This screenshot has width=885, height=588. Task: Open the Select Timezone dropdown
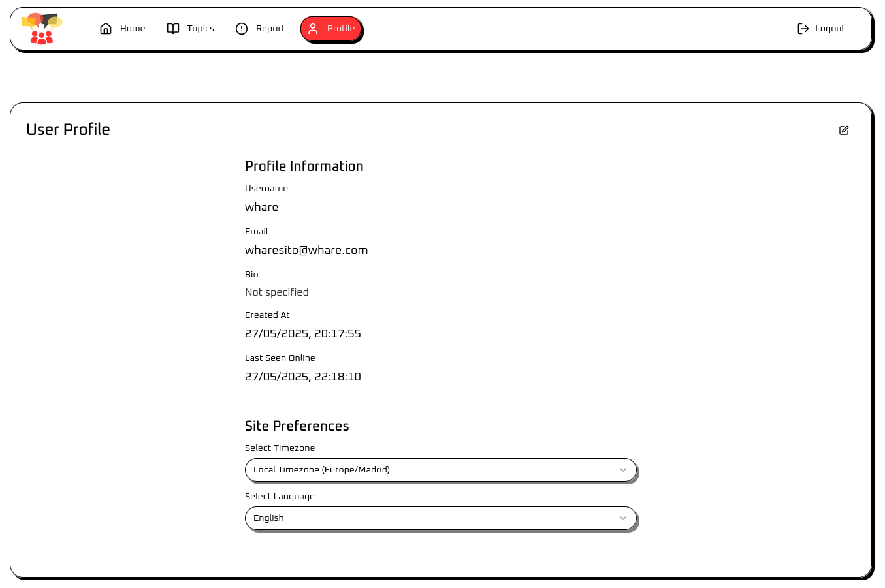[x=431, y=470]
